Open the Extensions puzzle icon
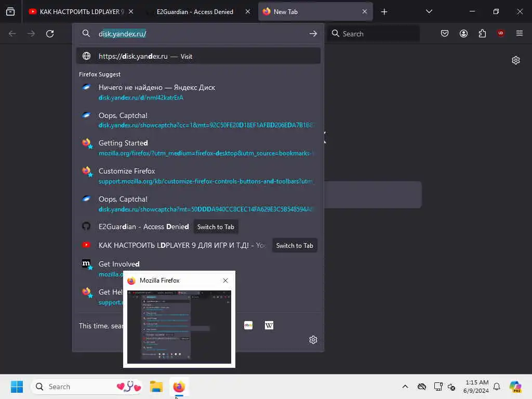 (482, 33)
